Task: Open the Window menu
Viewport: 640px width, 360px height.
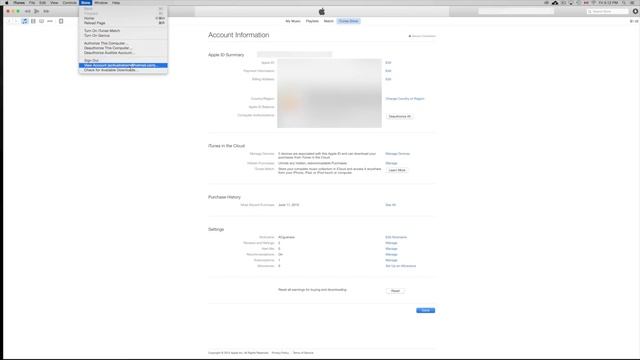Action: pos(101,2)
